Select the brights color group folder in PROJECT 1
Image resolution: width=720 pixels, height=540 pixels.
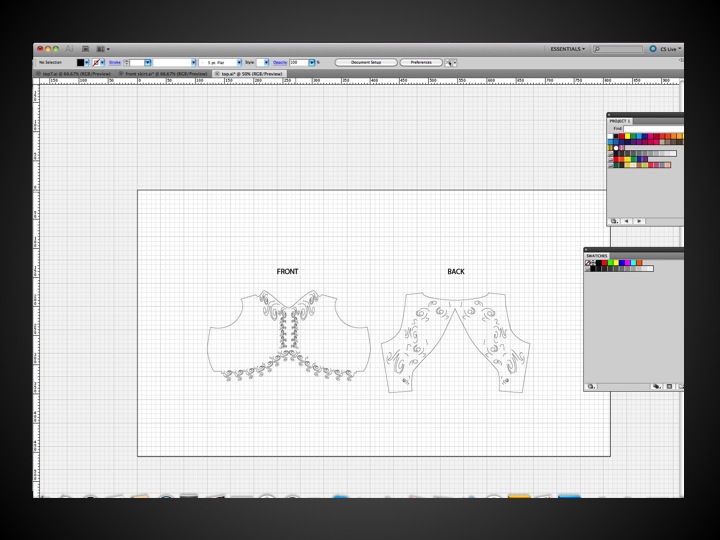611,159
